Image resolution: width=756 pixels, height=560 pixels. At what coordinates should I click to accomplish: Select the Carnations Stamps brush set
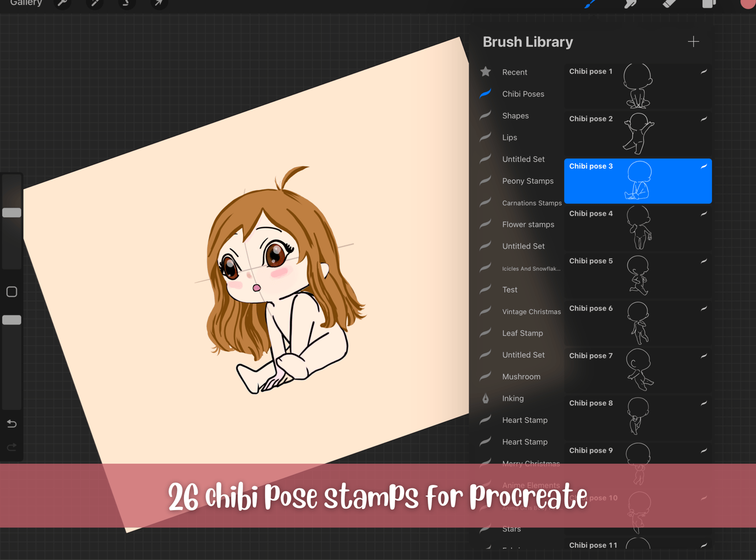point(532,203)
